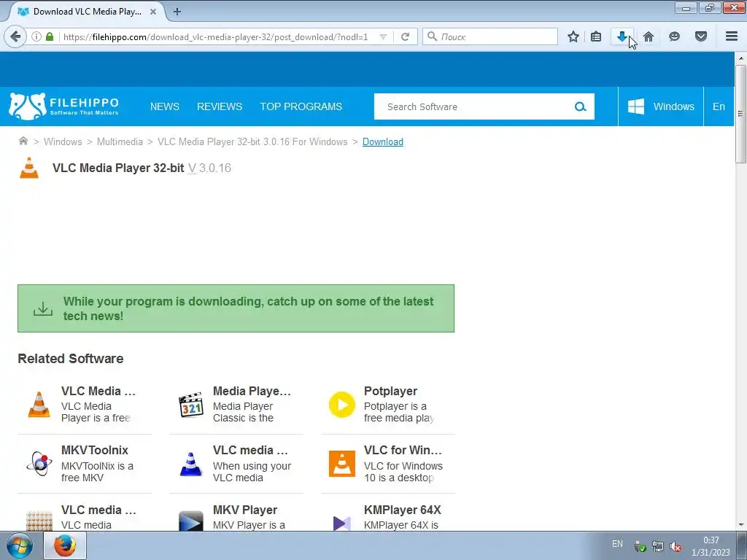Click the yellow Potplayer icon

342,405
